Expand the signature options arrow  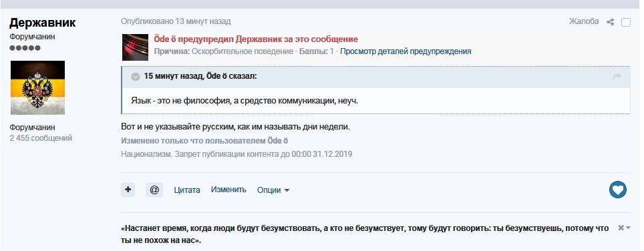tap(628, 228)
